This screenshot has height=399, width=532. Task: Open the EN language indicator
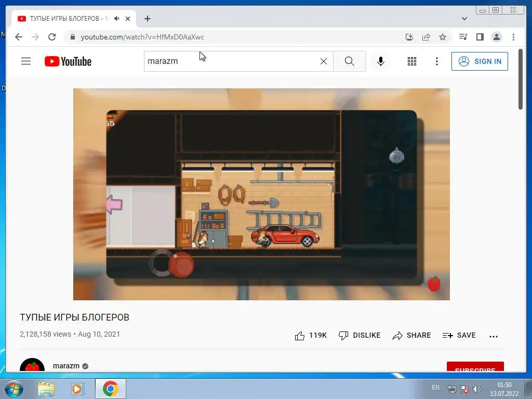point(436,388)
